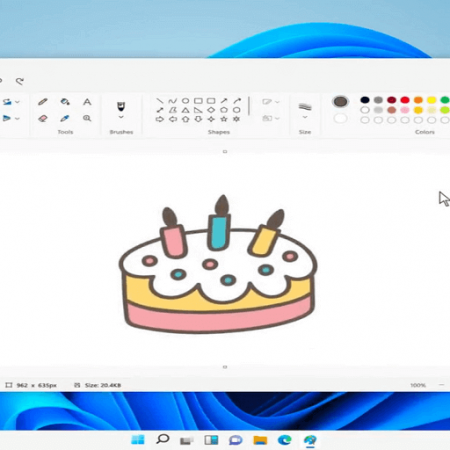450x450 pixels.
Task: Choose the pink color swatch
Action: point(405,110)
